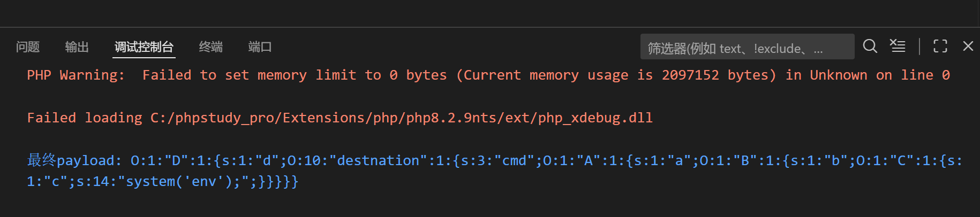This screenshot has height=217, width=980.
Task: Click the PHP Warning text at line start
Action: tap(75, 75)
